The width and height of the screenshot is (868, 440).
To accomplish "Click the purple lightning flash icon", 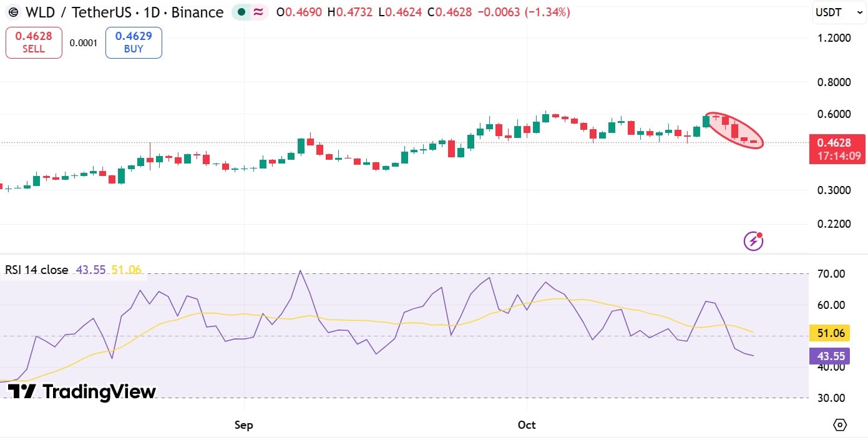I will click(754, 240).
